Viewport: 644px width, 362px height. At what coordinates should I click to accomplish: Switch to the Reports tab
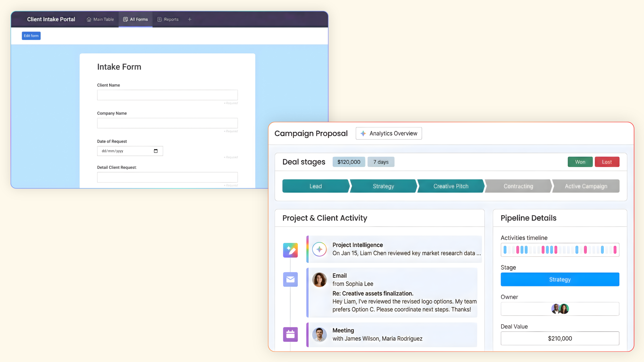(x=168, y=19)
